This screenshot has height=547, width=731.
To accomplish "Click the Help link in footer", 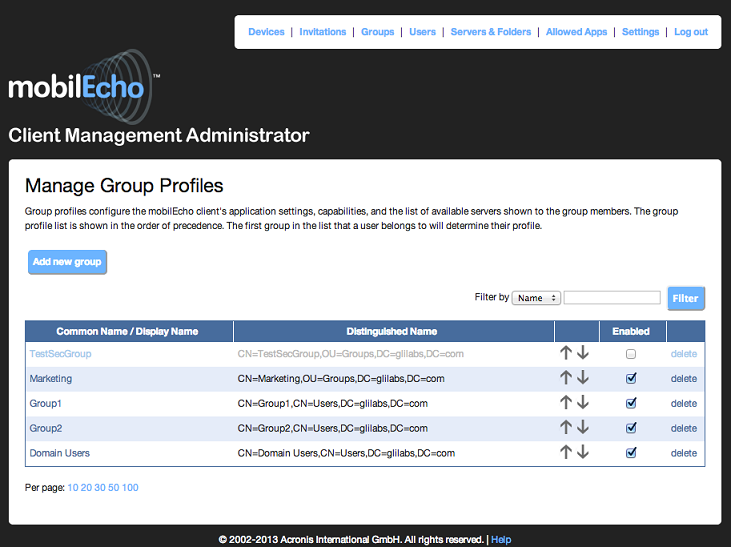I will tap(501, 540).
